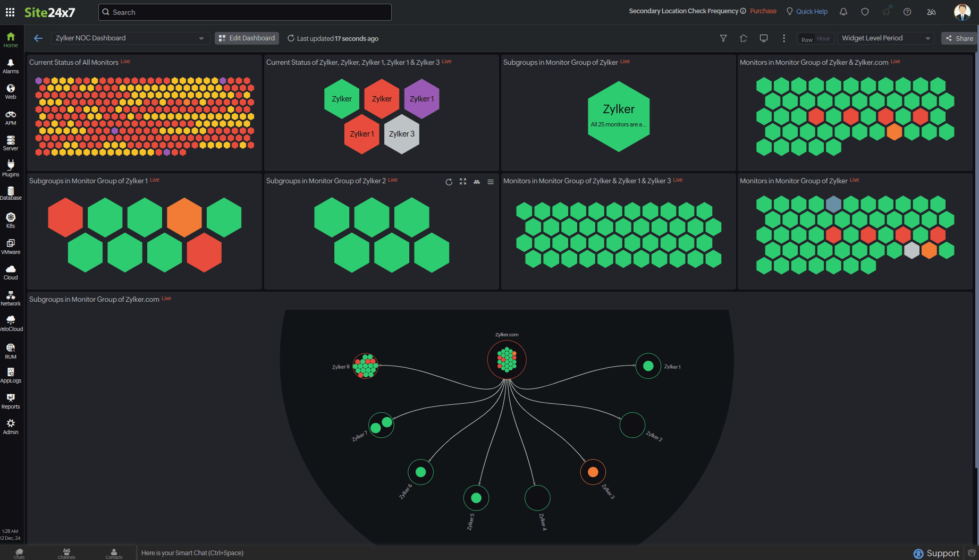
Task: Maximize the Zylker 2 subgroups widget
Action: pos(463,182)
